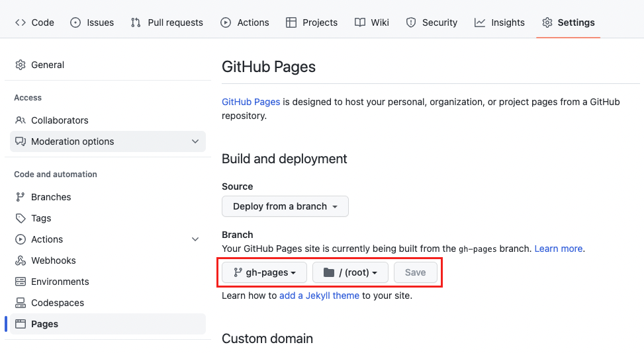Switch to the Actions tab in the top navigation
This screenshot has height=353, width=644.
point(245,22)
